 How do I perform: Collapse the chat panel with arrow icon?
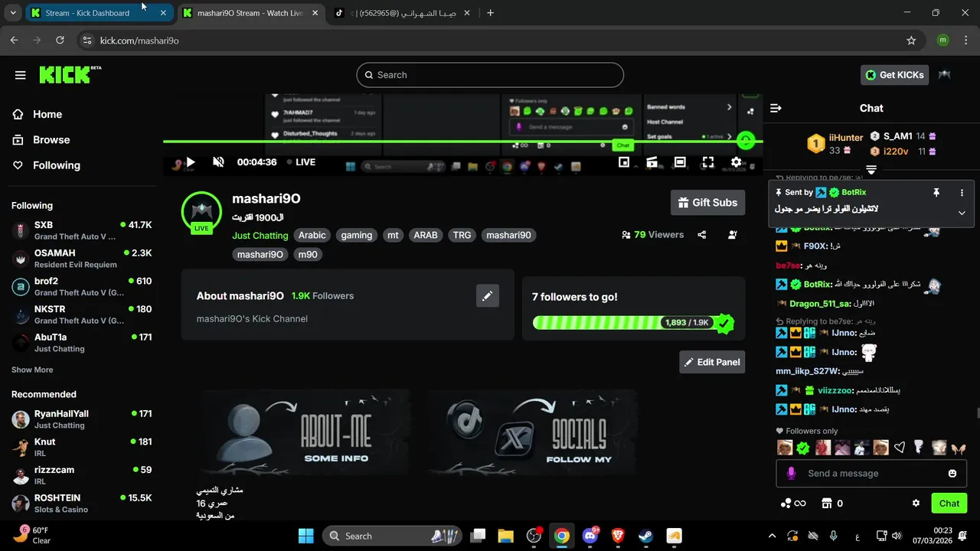[776, 108]
